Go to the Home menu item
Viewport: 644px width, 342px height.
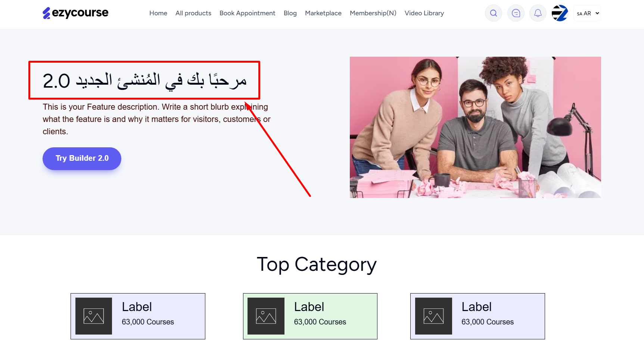pos(158,13)
